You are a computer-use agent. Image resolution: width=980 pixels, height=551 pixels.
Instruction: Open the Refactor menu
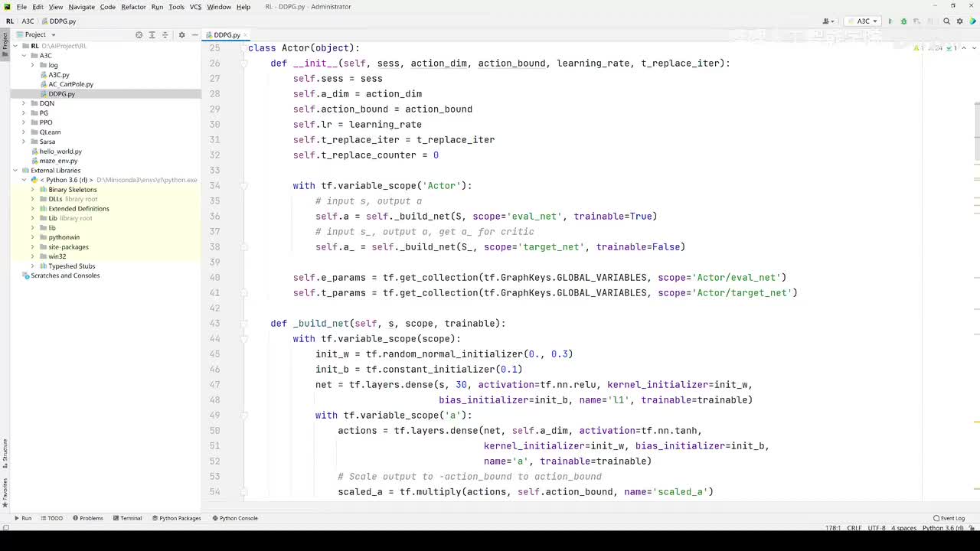click(x=133, y=7)
